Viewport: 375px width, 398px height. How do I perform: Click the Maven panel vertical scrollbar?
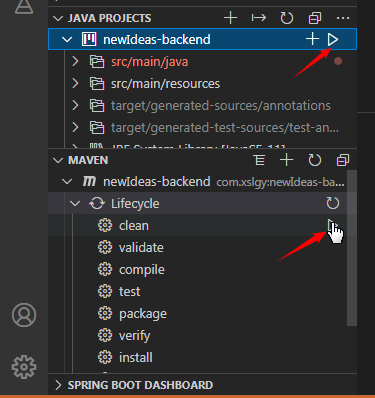click(x=352, y=248)
